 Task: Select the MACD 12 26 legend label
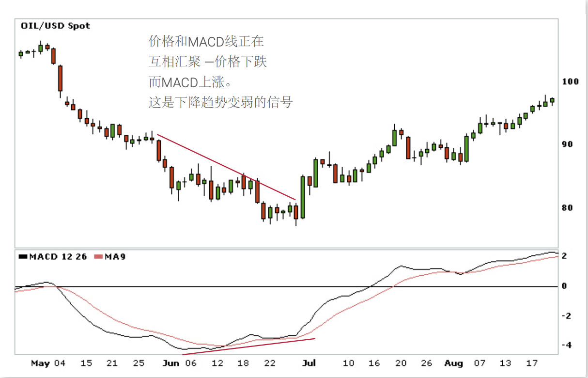(x=58, y=257)
